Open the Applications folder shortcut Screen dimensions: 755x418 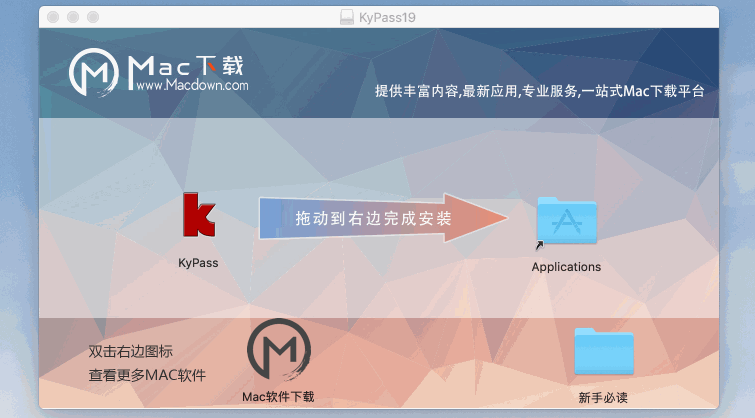click(567, 221)
